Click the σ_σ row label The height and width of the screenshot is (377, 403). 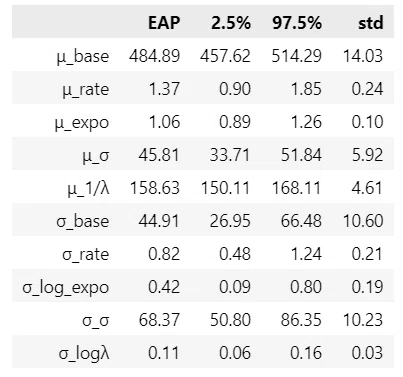pyautogui.click(x=96, y=321)
